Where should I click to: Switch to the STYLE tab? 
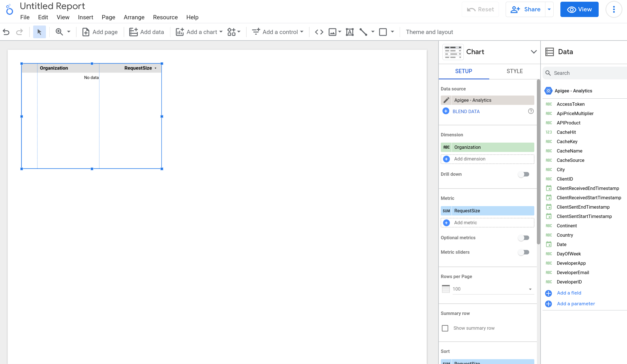coord(514,71)
